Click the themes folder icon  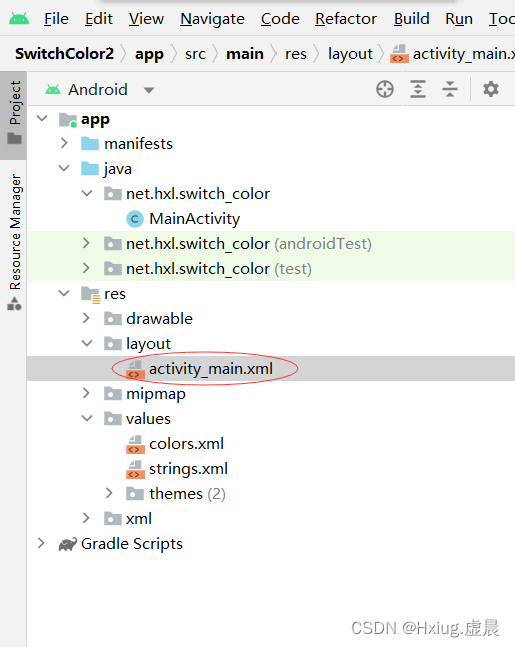(x=135, y=494)
